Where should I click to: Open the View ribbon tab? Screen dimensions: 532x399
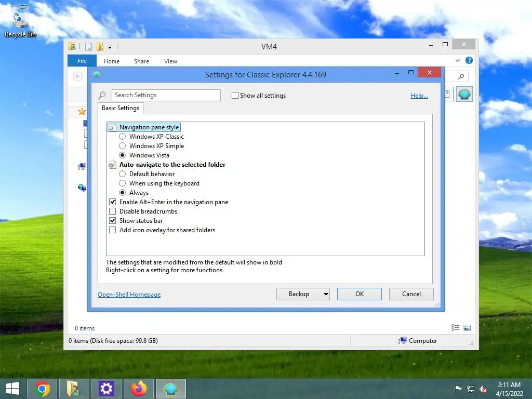click(170, 61)
